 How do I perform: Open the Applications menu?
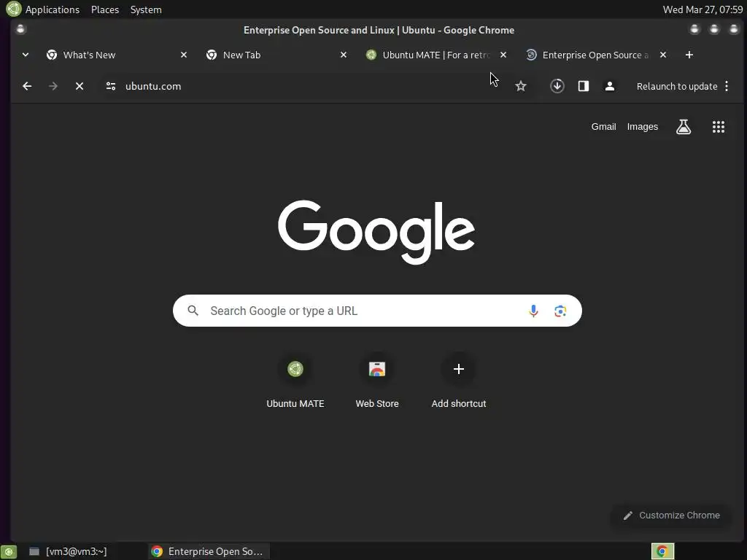point(53,9)
